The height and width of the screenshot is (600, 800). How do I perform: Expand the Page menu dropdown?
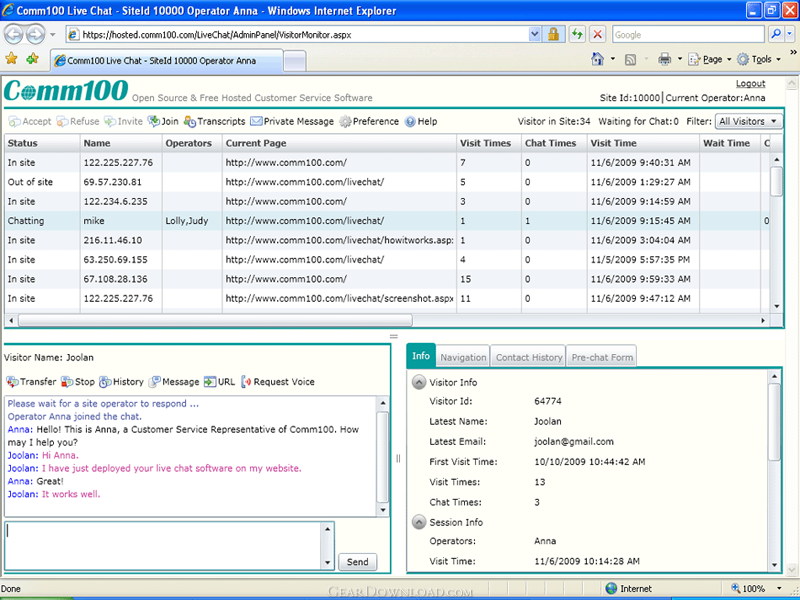coord(729,60)
